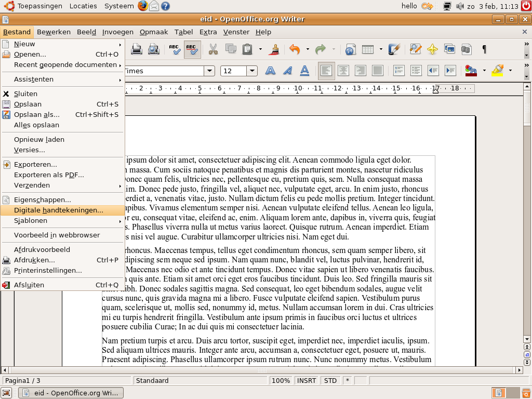Open the Paste options dropdown arrow
This screenshot has height=399, width=532.
pos(260,49)
